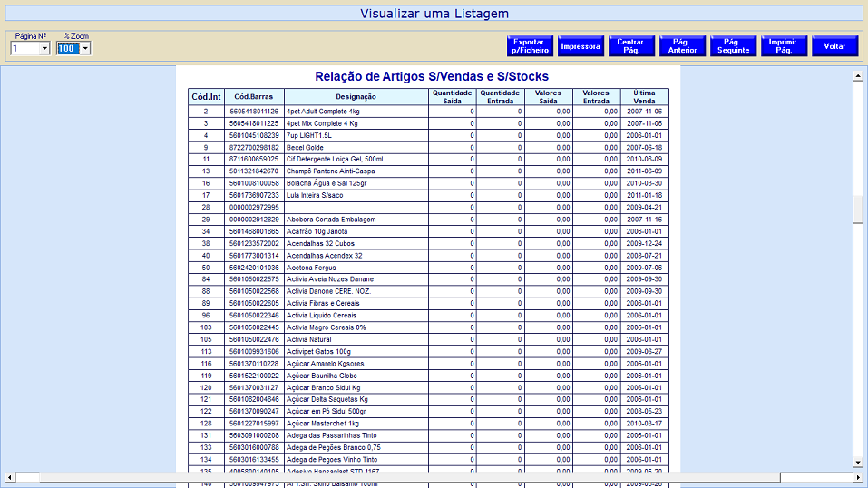Click the vertical scrollbar thumb
Viewport: 868px width, 488px height.
pos(858,209)
